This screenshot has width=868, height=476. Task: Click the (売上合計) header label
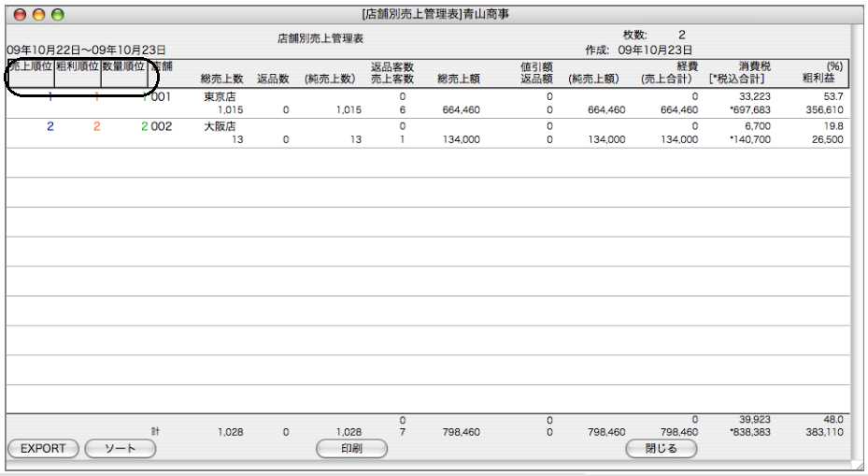coord(666,79)
